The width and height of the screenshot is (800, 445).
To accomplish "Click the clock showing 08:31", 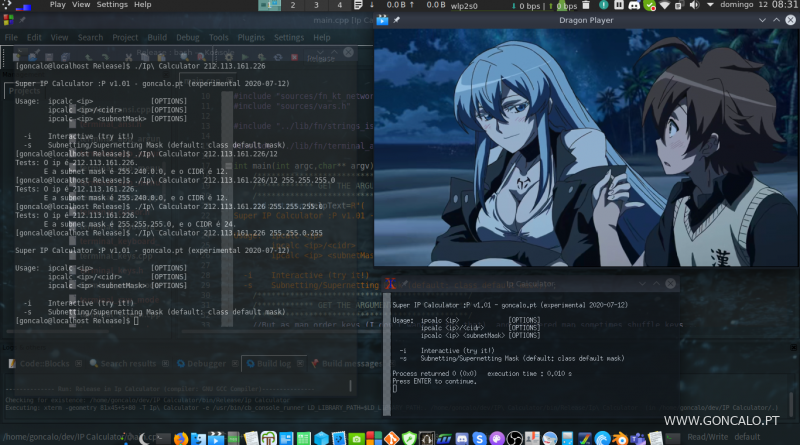I will (x=785, y=5).
